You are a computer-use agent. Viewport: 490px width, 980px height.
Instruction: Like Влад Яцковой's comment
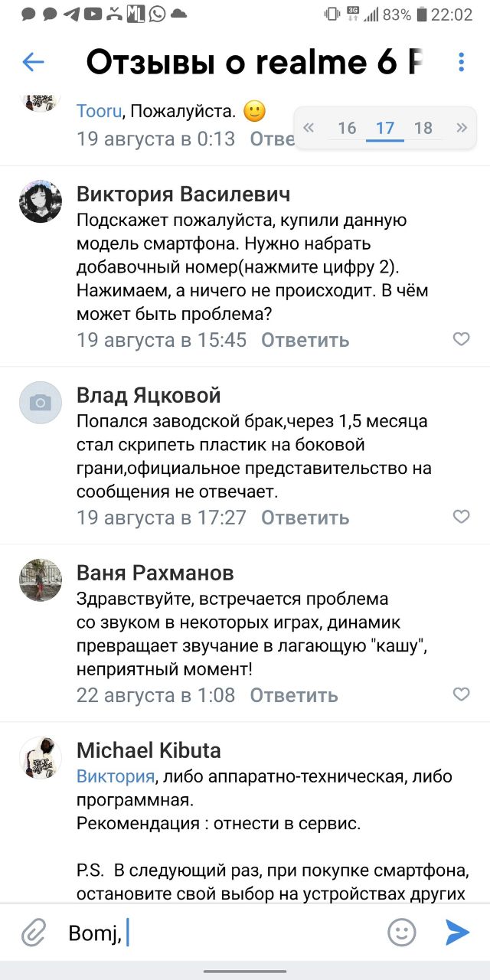tap(461, 517)
